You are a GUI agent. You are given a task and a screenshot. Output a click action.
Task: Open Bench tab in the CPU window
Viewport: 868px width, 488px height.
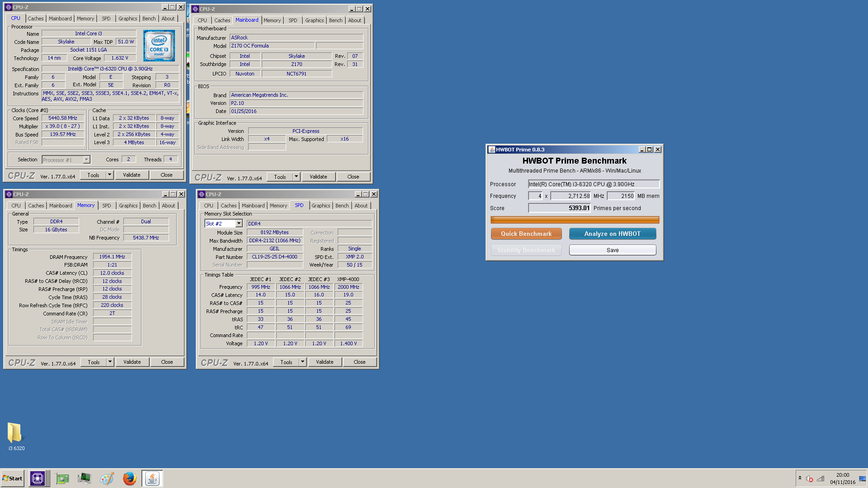point(149,19)
